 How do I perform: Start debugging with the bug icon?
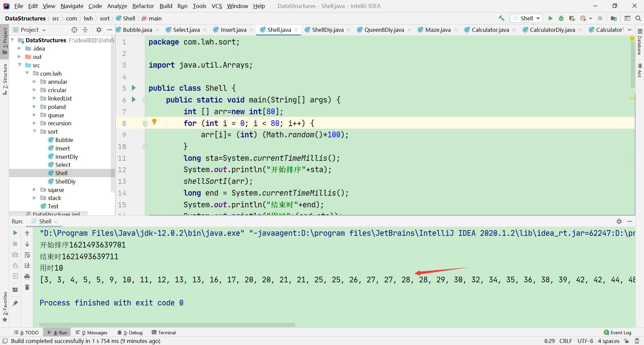coord(561,18)
